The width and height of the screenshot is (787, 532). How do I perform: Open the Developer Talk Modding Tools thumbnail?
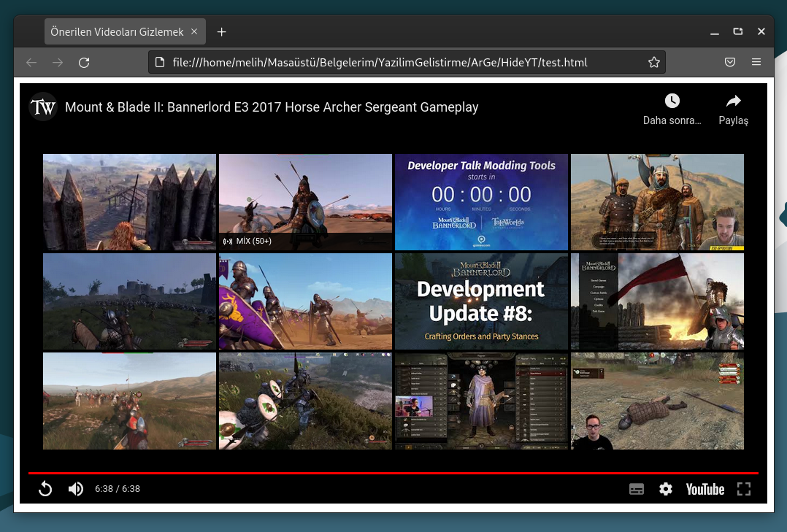pyautogui.click(x=481, y=201)
